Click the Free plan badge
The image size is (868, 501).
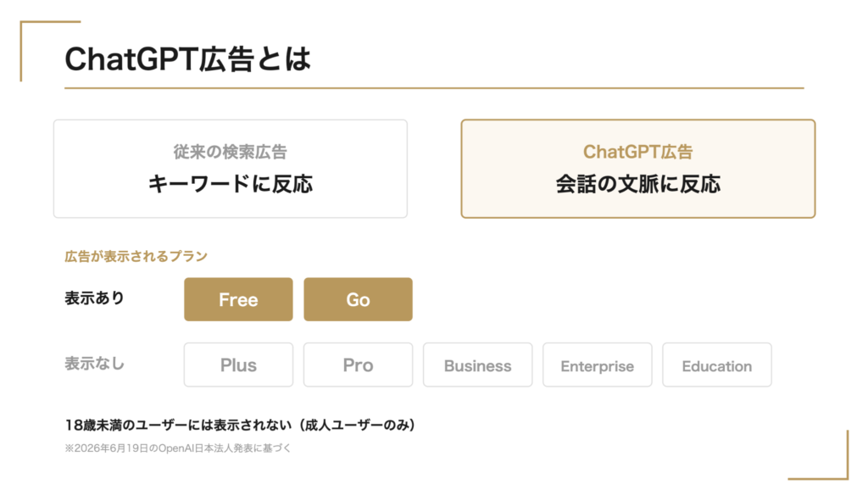point(238,299)
